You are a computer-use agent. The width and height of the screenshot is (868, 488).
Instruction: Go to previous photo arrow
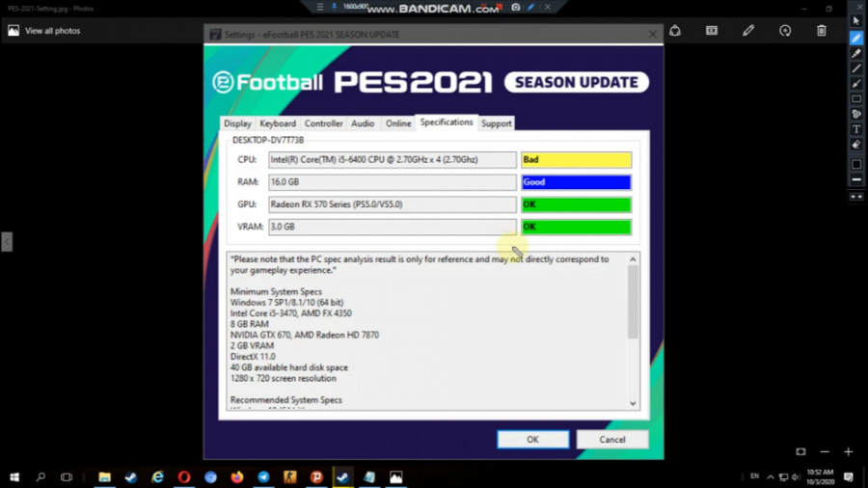(7, 242)
